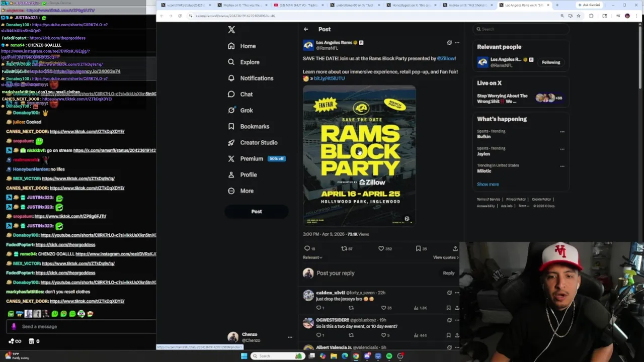Image resolution: width=644 pixels, height=362 pixels.
Task: Open options dots for Jaylen trend
Action: [562, 149]
